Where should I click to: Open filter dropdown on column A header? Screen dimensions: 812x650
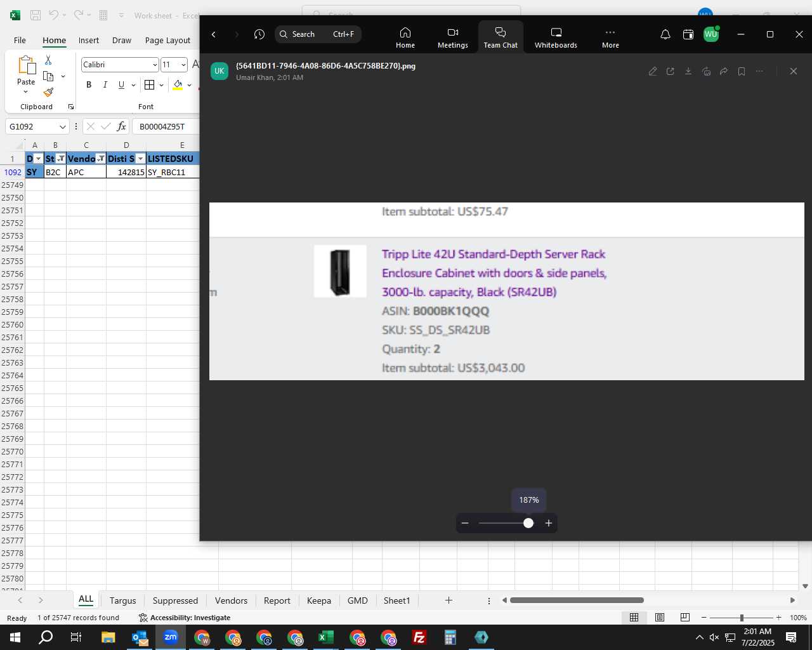pos(39,159)
